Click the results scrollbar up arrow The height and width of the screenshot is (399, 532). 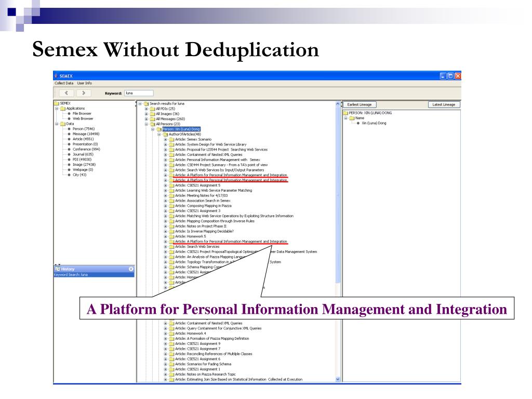(338, 104)
